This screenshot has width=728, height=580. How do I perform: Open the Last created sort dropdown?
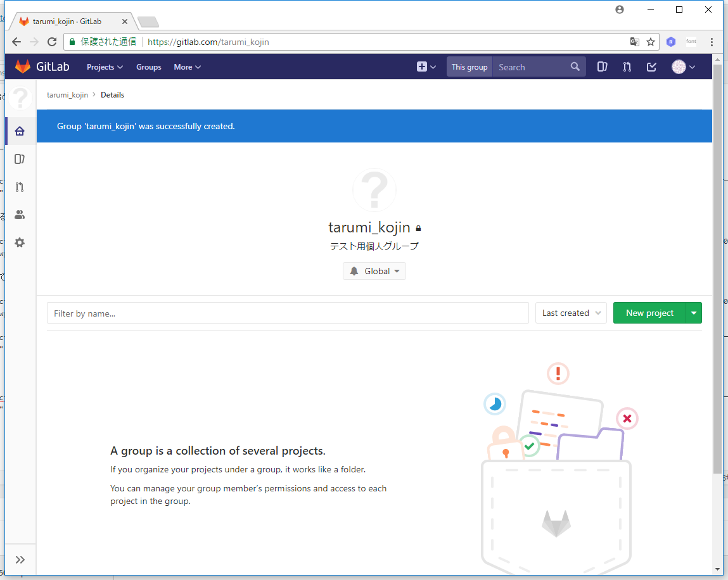(571, 313)
